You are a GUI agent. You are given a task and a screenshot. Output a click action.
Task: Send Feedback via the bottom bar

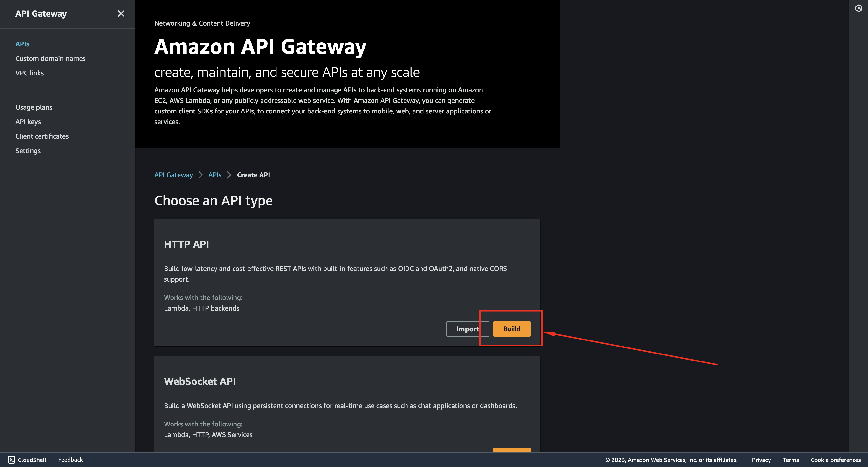70,460
